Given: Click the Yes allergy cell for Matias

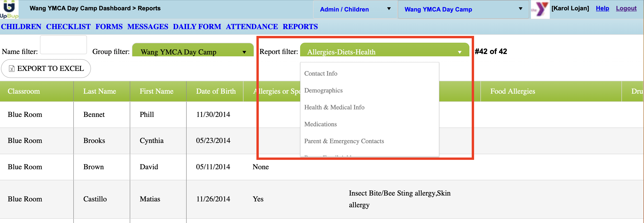Looking at the screenshot, I should (x=258, y=199).
